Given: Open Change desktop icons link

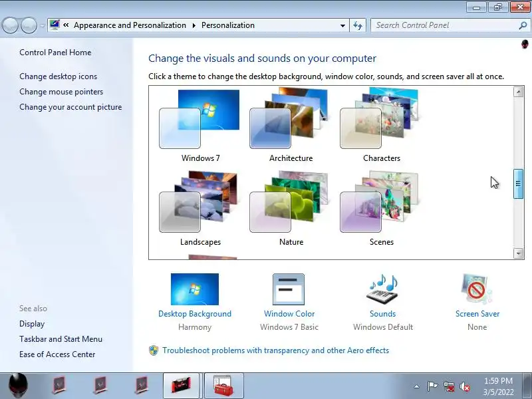Looking at the screenshot, I should (x=58, y=76).
